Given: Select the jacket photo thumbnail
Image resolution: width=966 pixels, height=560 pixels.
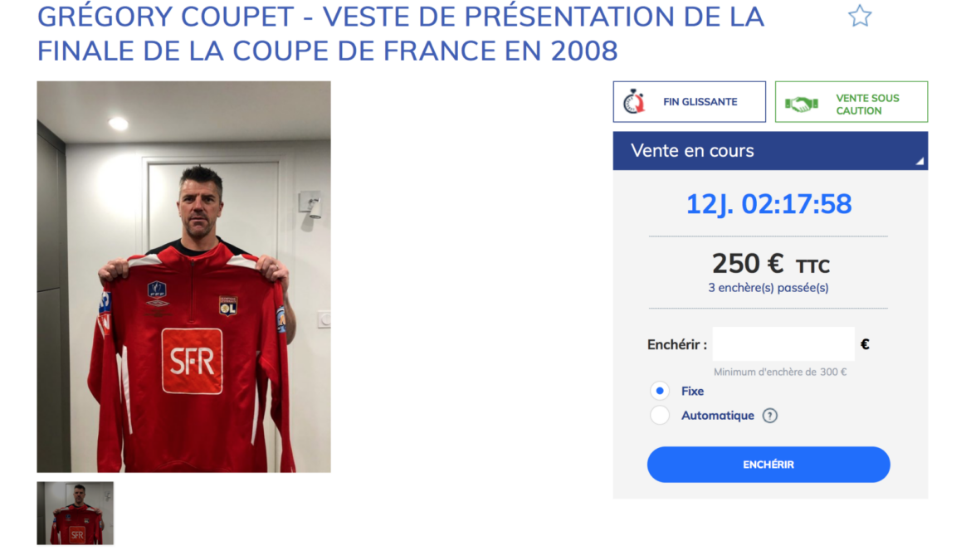Looking at the screenshot, I should [76, 514].
